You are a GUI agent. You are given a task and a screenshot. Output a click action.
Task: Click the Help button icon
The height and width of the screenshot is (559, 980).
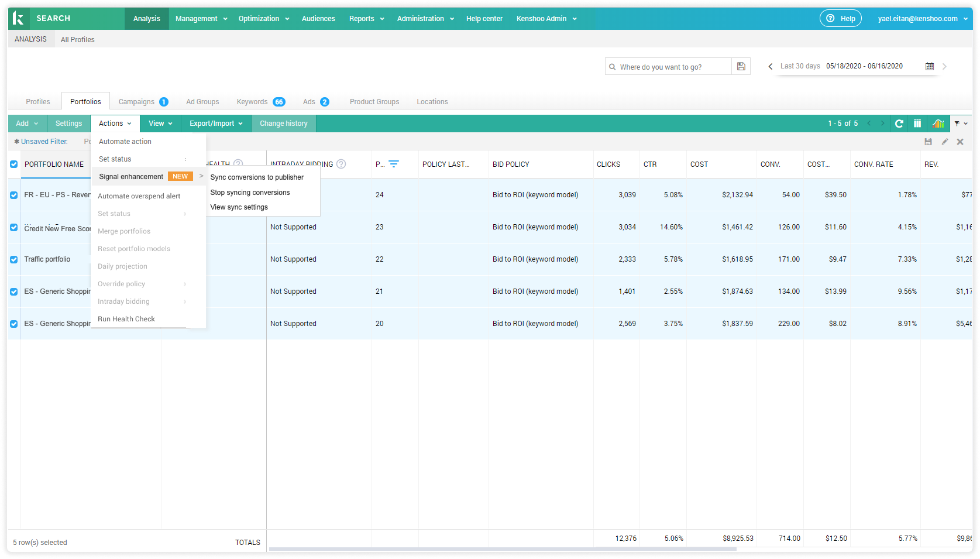840,19
